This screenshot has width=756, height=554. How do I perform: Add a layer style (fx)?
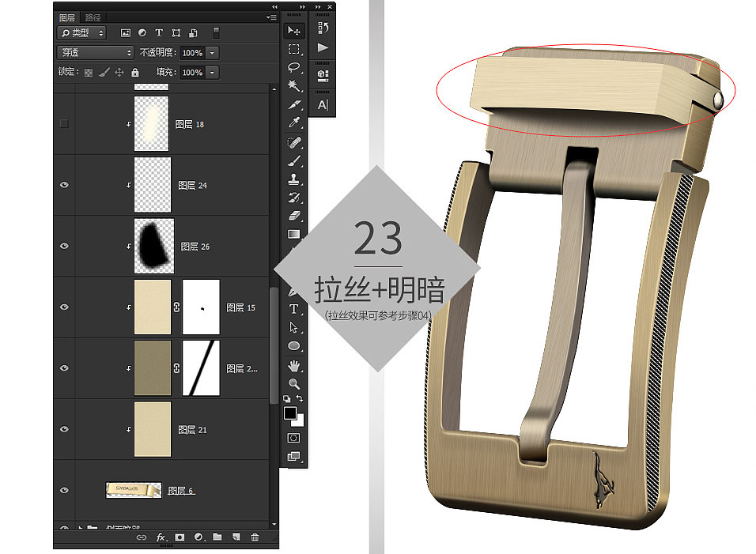click(161, 537)
